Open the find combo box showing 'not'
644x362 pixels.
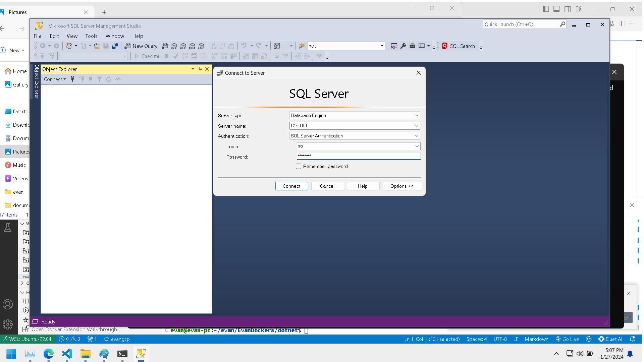(x=382, y=46)
